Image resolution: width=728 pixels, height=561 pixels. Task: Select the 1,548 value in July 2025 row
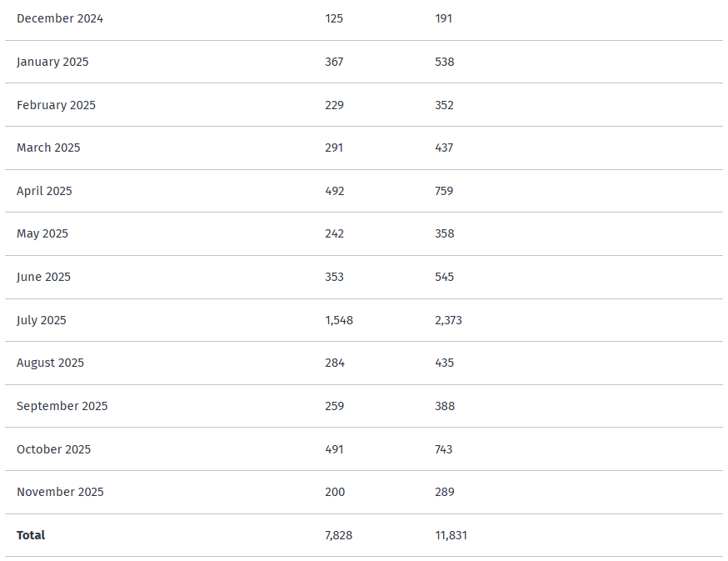click(339, 320)
